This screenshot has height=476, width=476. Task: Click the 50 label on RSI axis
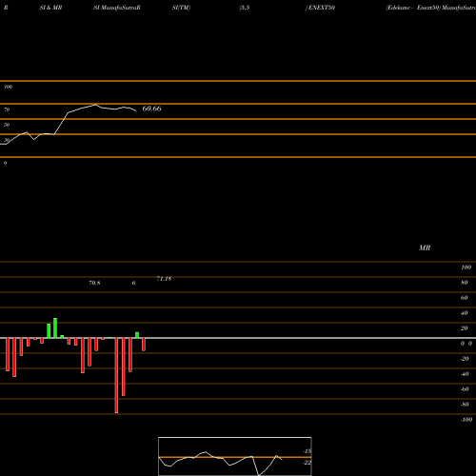point(7,125)
